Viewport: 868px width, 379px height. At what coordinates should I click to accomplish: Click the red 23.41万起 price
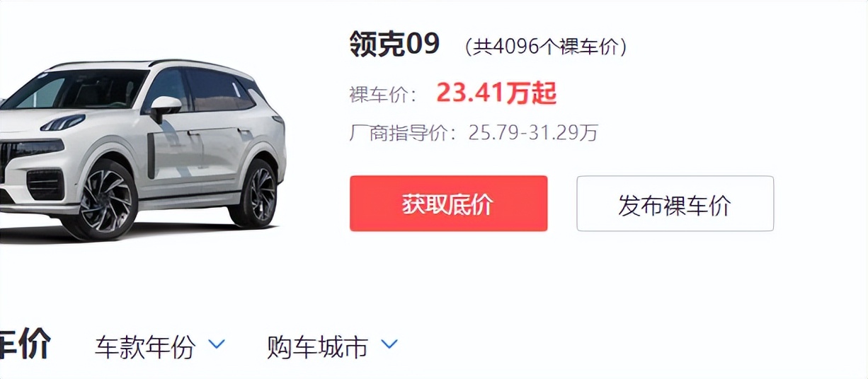pyautogui.click(x=496, y=93)
